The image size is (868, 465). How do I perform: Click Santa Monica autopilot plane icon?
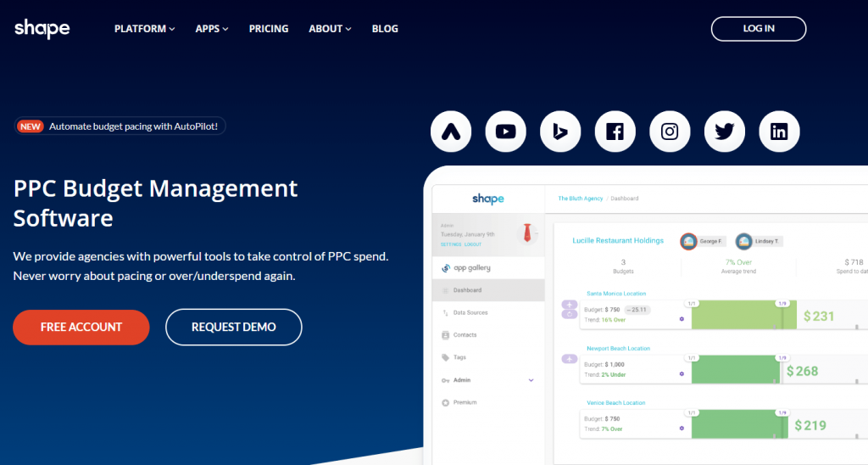click(570, 305)
